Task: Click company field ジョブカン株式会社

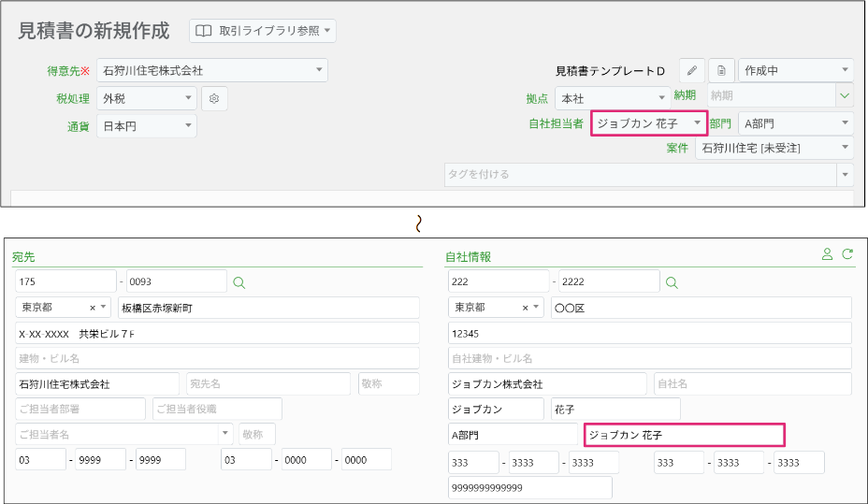Action: click(547, 384)
